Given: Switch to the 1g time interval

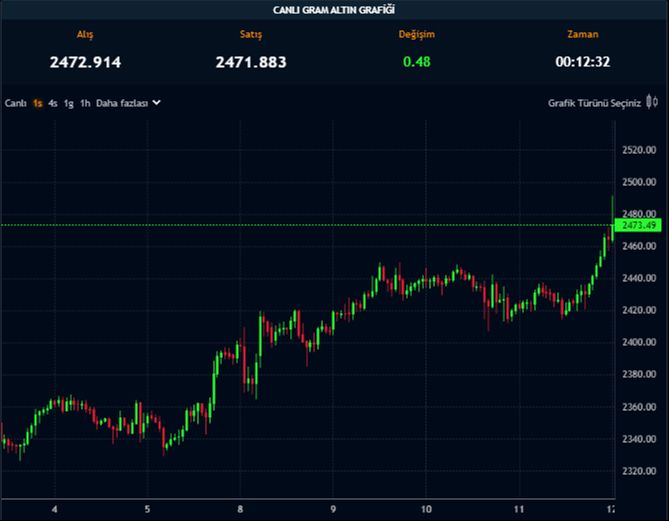Looking at the screenshot, I should (x=69, y=102).
